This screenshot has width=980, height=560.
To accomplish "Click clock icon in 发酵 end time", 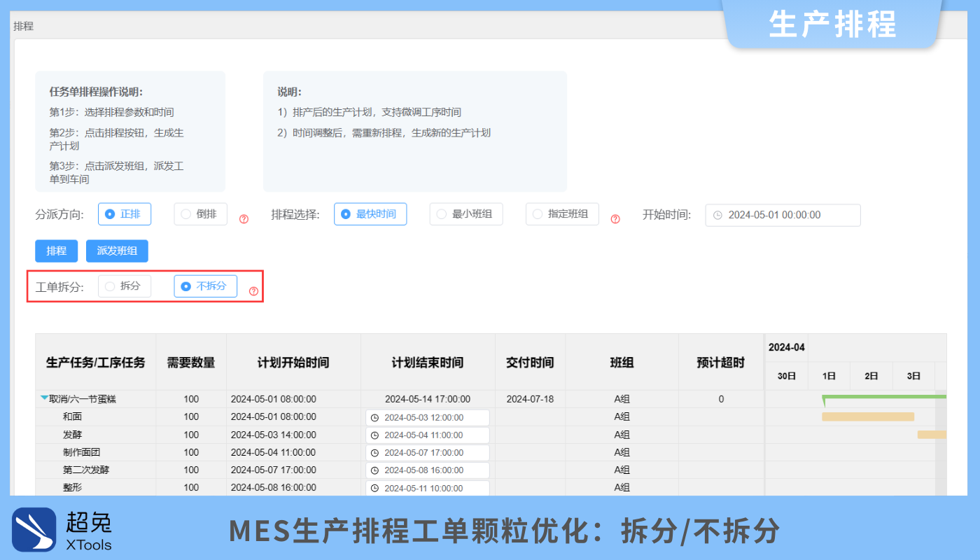I will coord(374,435).
